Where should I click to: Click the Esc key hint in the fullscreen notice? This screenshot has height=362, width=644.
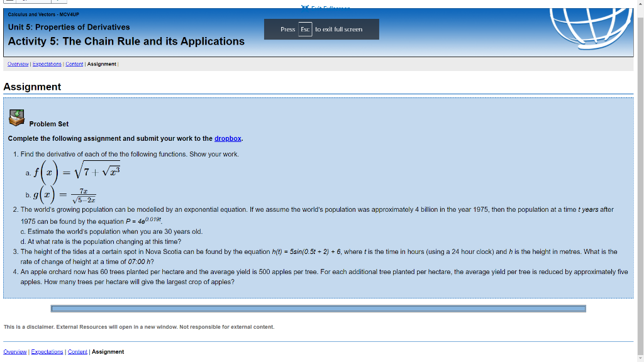(x=305, y=29)
